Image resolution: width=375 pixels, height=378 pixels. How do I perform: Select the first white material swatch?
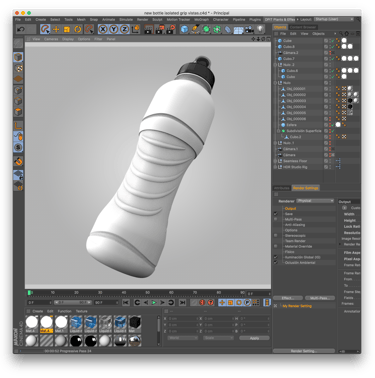32,322
